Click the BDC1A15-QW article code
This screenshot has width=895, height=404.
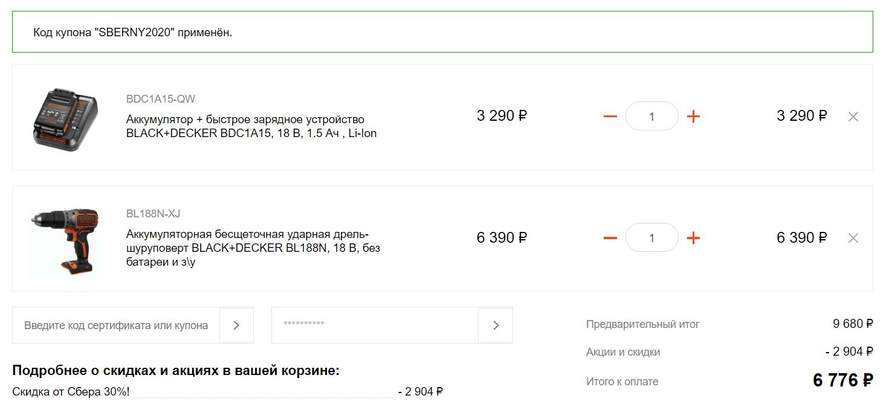(160, 99)
